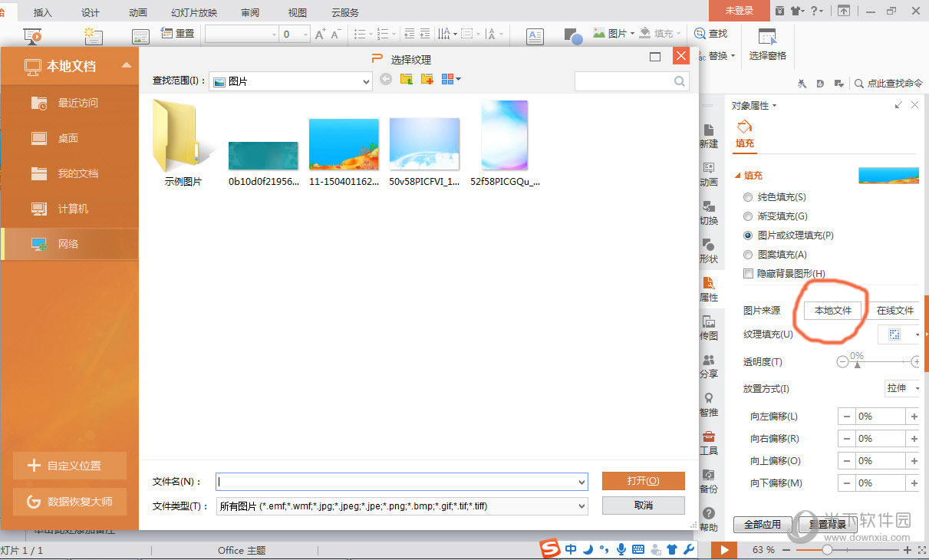Viewport: 929px width, 560px height.
Task: Click the 查找 toolbar button
Action: [x=711, y=34]
